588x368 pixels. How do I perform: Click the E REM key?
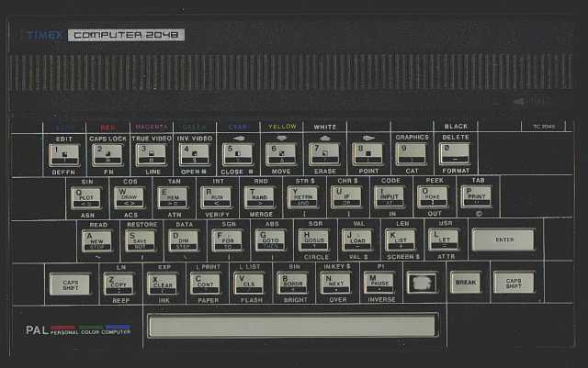173,198
